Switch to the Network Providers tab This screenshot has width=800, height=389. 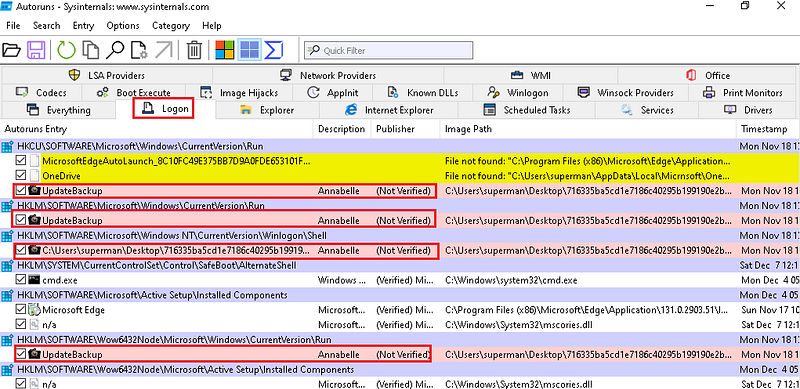click(x=328, y=76)
